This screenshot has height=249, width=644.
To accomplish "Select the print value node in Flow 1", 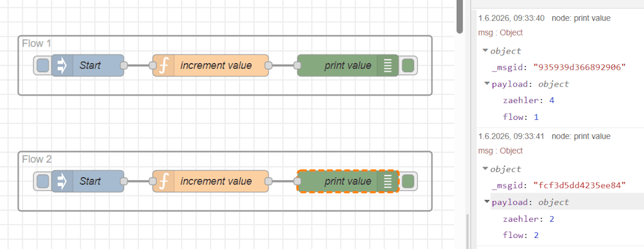I will coord(348,65).
